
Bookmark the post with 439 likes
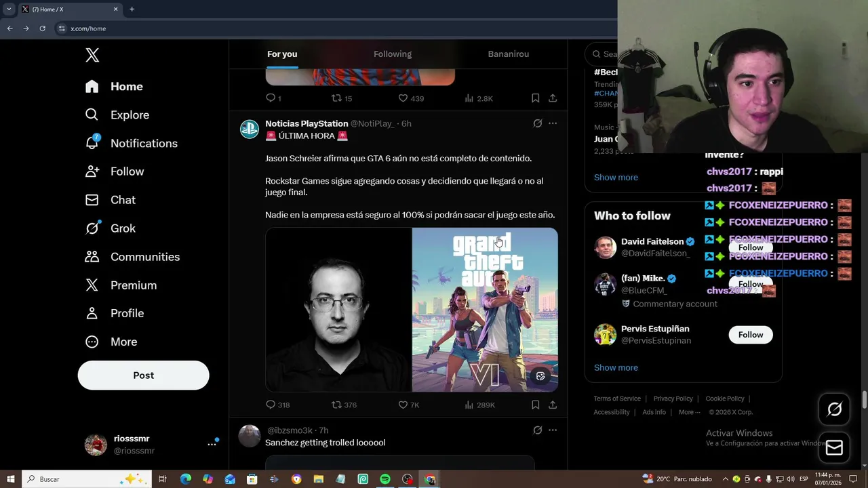[535, 98]
